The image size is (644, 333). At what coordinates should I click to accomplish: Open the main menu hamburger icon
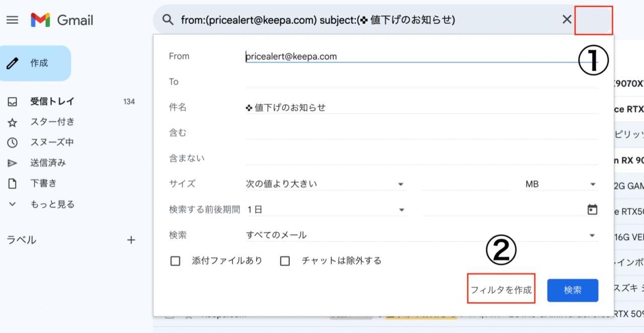point(12,20)
